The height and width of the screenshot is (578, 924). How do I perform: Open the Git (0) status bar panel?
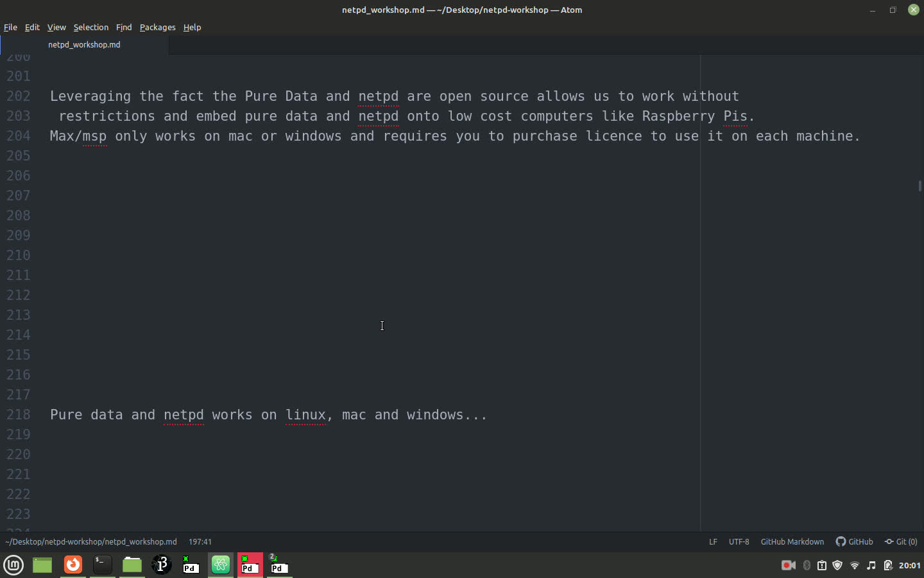pos(901,541)
